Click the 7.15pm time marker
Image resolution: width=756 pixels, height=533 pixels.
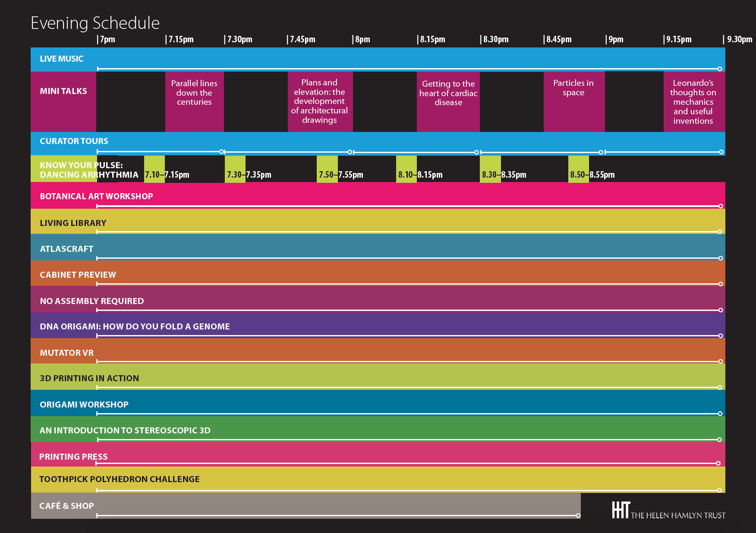(x=180, y=39)
